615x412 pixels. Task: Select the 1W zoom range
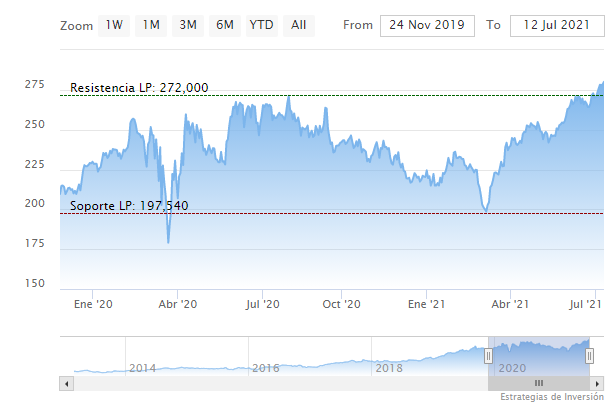[x=114, y=25]
